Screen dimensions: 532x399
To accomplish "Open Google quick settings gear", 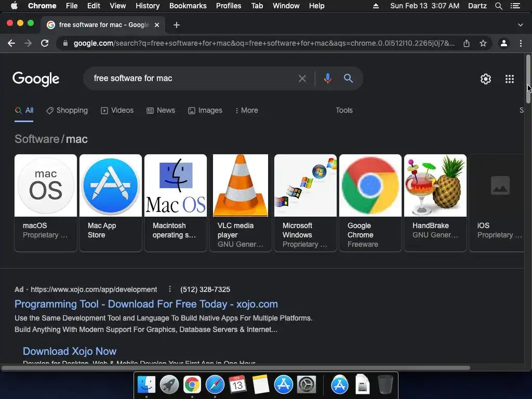I will 486,79.
